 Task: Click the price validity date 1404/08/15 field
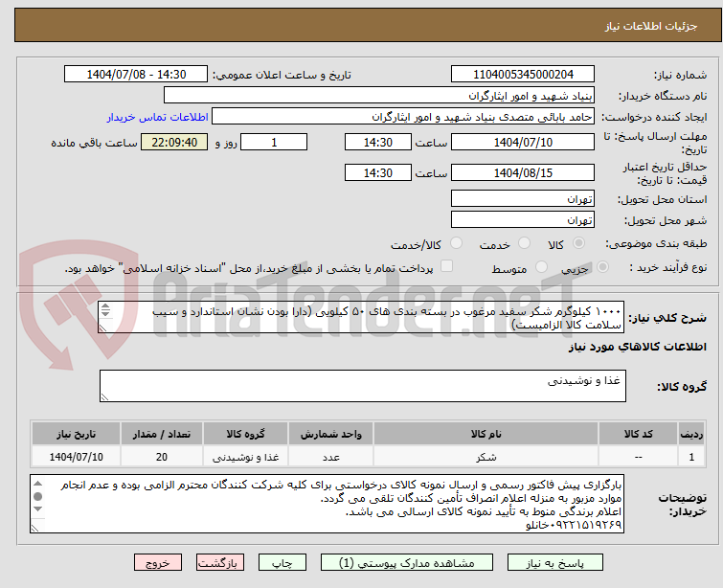pos(523,172)
